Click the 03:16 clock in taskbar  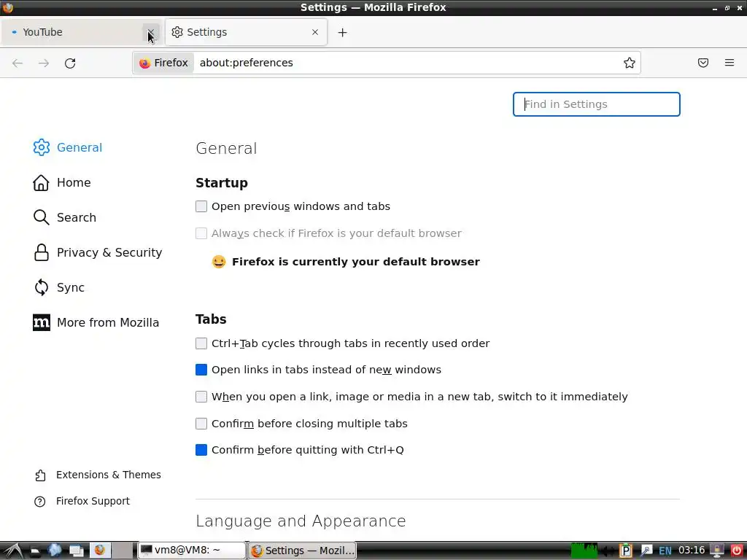tap(692, 551)
